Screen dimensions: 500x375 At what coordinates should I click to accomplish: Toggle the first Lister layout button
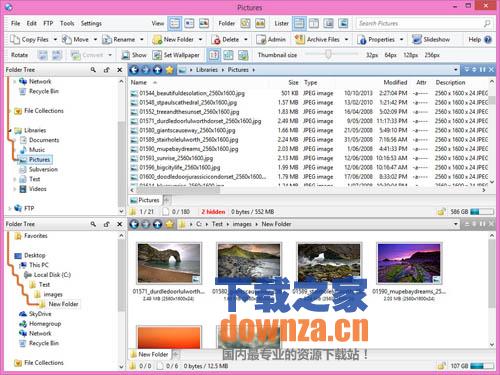[x=299, y=23]
